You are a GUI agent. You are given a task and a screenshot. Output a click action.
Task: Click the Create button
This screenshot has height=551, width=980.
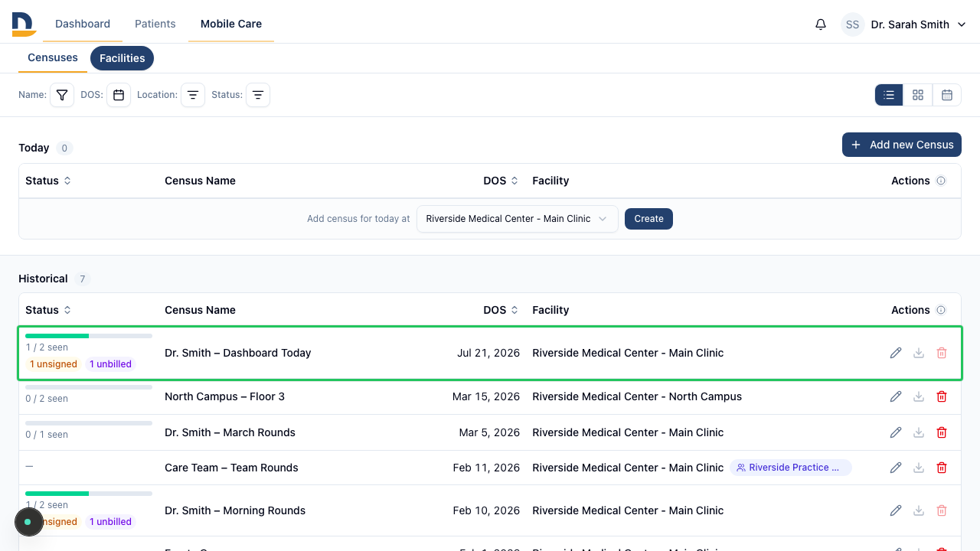(x=648, y=219)
